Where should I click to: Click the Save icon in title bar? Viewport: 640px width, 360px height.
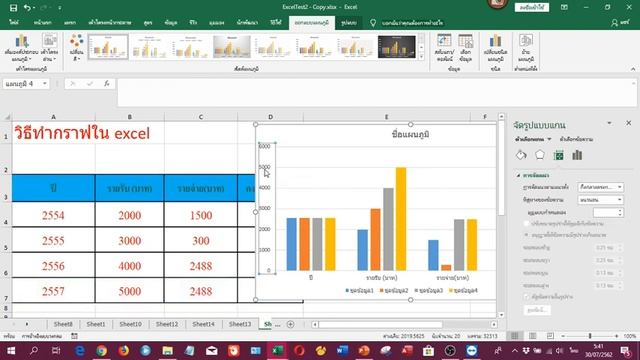[x=13, y=8]
